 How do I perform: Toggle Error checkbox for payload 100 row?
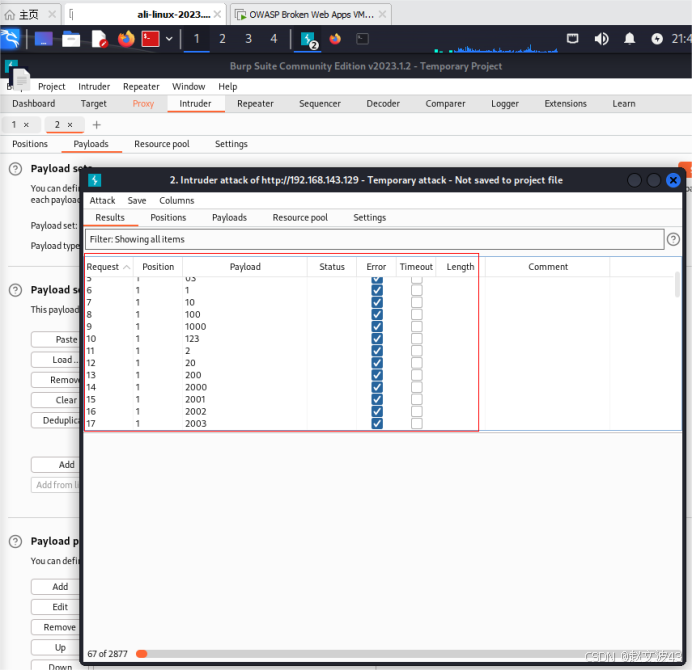(377, 315)
